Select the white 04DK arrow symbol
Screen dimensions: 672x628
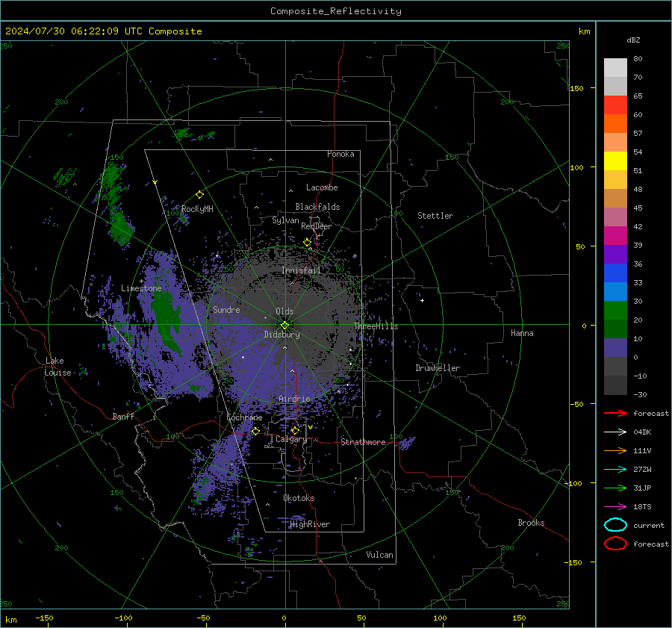coord(615,432)
